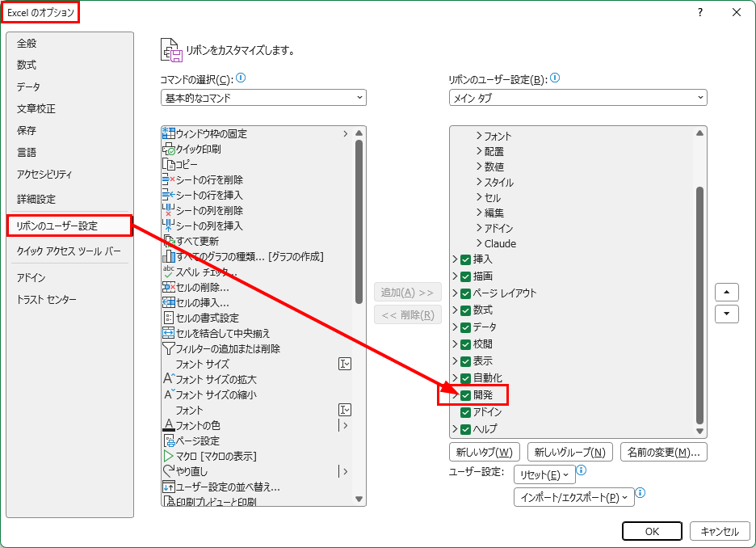Select 印刷プレビューと印刷 icon
Image resolution: width=756 pixels, height=548 pixels.
coord(168,501)
